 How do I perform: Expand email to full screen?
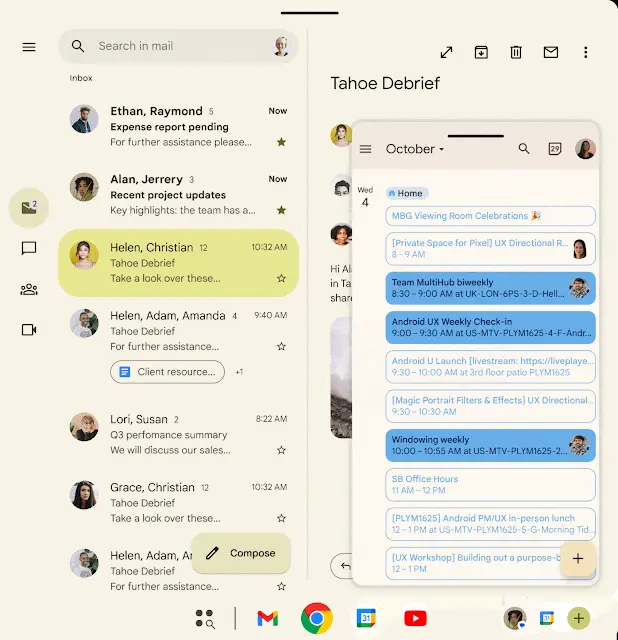(446, 52)
